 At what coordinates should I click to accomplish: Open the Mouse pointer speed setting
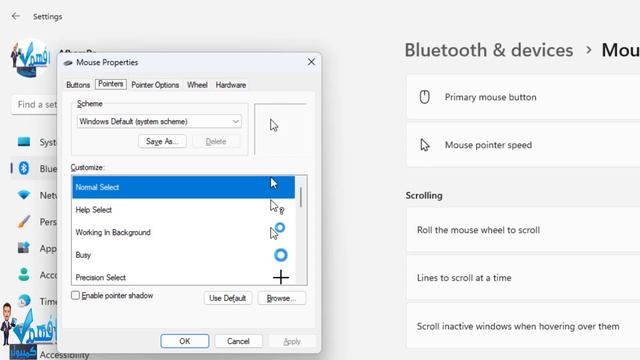(x=523, y=145)
